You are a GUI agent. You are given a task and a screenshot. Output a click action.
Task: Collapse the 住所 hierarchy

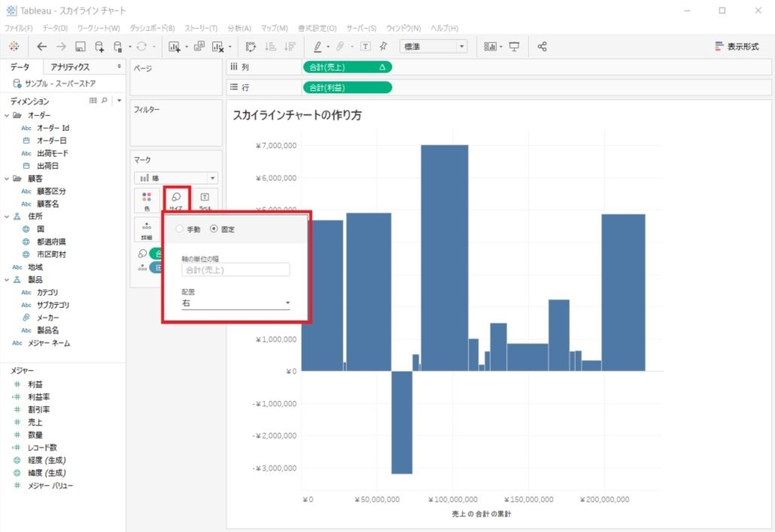click(x=7, y=216)
